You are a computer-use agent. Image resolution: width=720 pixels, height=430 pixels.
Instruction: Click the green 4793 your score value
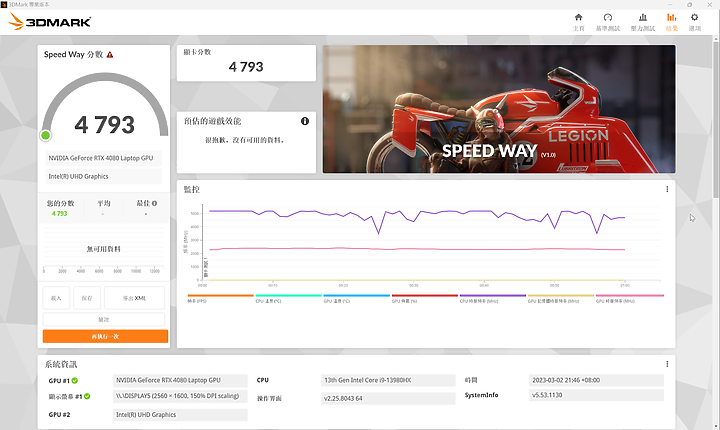[60, 214]
